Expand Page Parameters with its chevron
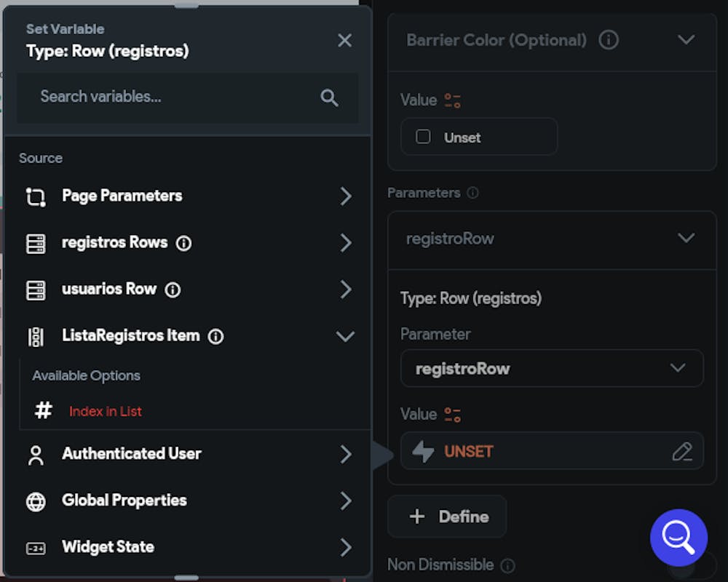728x582 pixels. pyautogui.click(x=345, y=196)
